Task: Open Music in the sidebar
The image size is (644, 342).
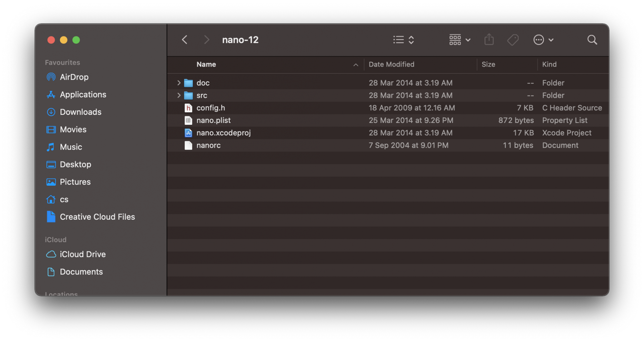Action: [71, 147]
